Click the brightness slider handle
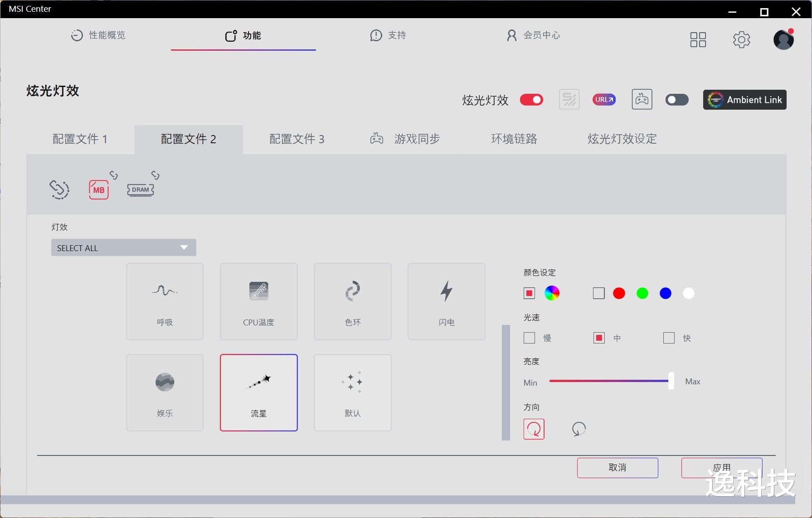 [x=671, y=381]
